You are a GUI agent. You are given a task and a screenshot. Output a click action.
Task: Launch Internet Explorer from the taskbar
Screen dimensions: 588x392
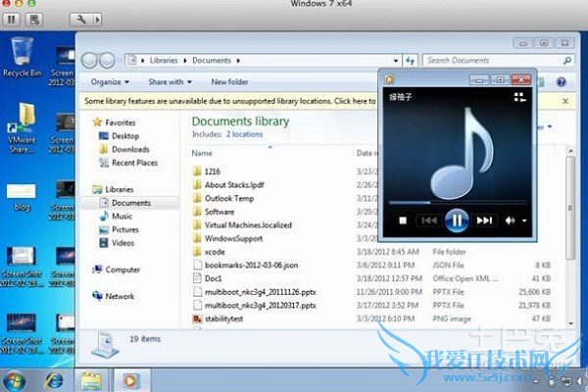tap(54, 380)
